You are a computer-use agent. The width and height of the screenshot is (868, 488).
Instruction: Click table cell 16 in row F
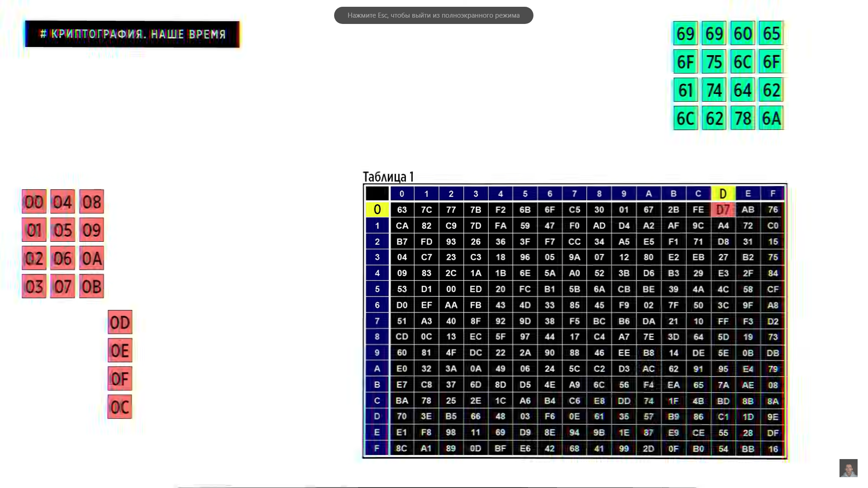click(773, 449)
